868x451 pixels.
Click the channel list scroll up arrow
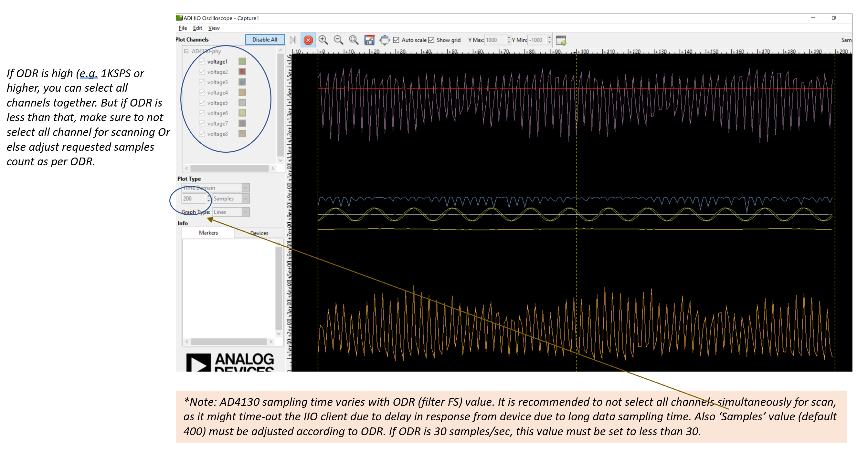tap(281, 50)
